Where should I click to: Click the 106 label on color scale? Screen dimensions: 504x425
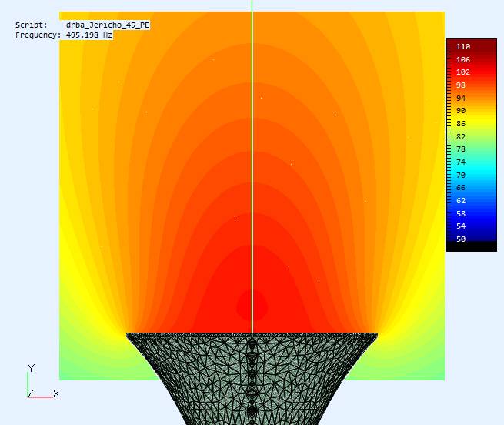pos(463,59)
